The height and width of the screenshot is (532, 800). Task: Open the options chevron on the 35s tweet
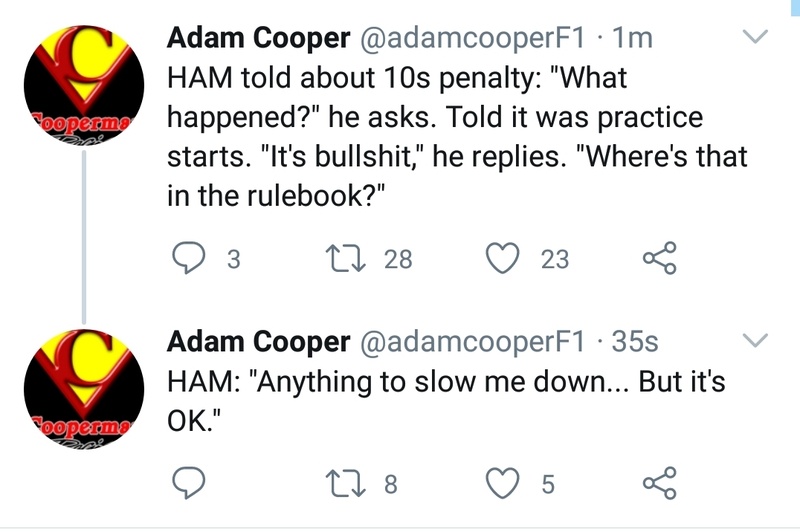coord(755,340)
